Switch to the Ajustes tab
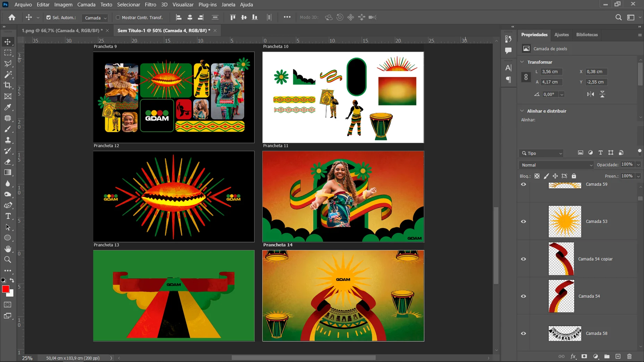Viewport: 644px width, 362px height. [x=561, y=35]
